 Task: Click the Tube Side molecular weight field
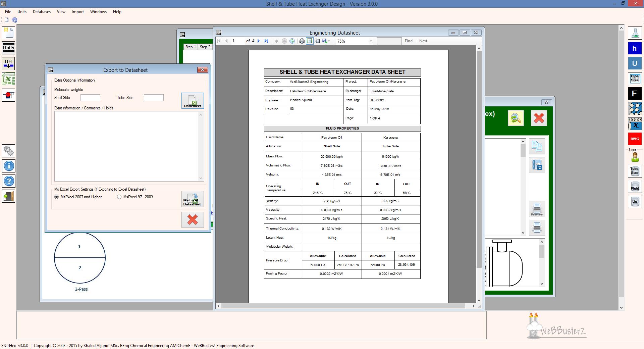click(x=154, y=98)
